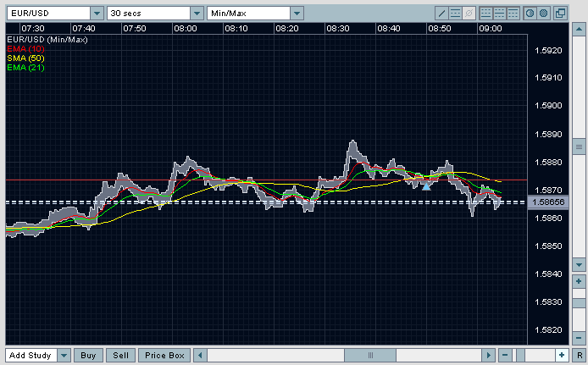
Task: Click the Buy button
Action: [89, 355]
